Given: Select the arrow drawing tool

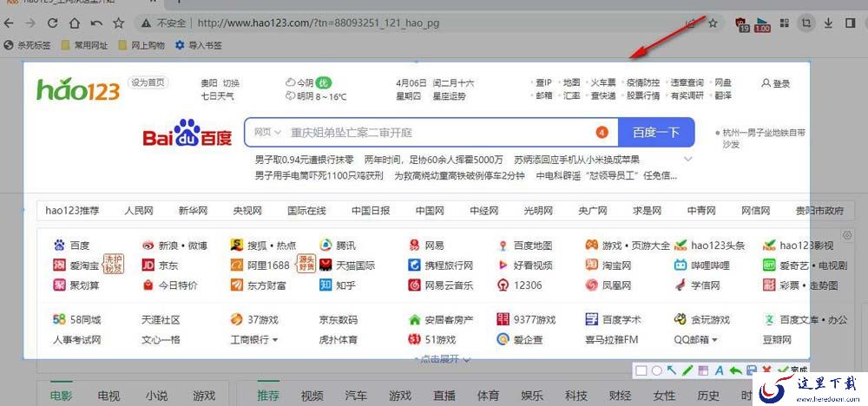Looking at the screenshot, I should 672,370.
